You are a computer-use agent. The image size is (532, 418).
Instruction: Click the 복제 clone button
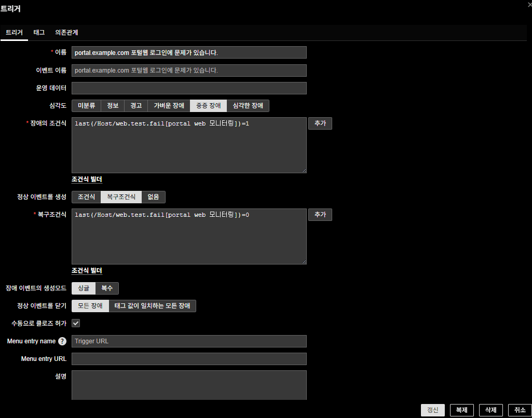tap(461, 410)
